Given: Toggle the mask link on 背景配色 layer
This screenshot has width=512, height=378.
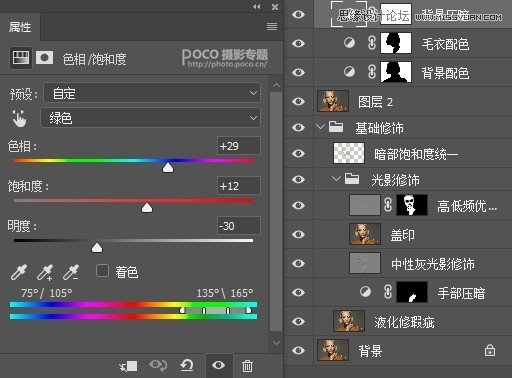Looking at the screenshot, I should (x=372, y=72).
